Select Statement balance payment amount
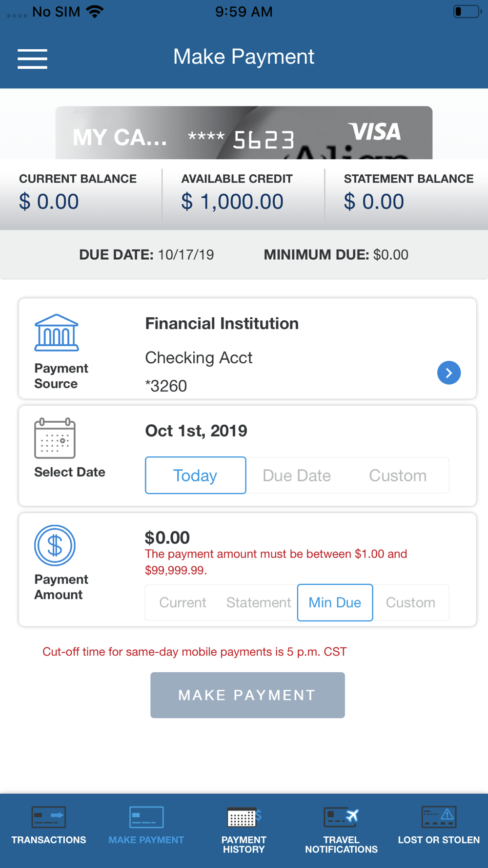Viewport: 488px width, 868px height. 259,602
